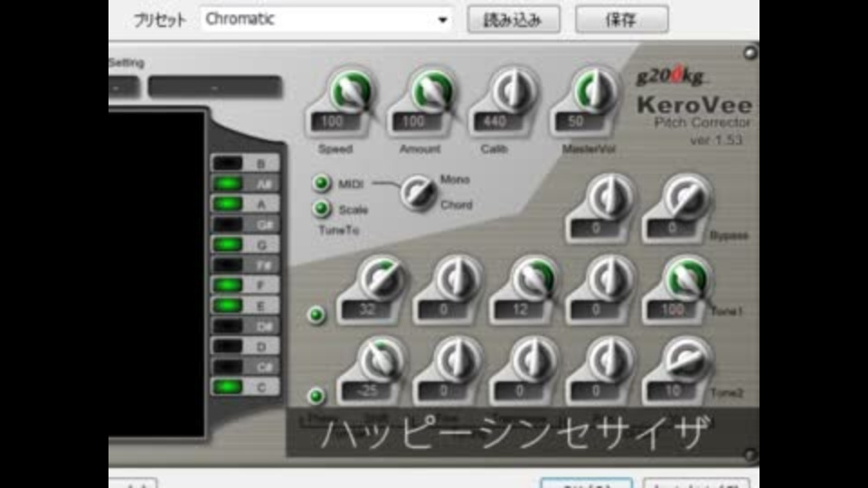Image resolution: width=868 pixels, height=488 pixels.
Task: Click the MasterVol value field showing 50
Action: pyautogui.click(x=578, y=122)
